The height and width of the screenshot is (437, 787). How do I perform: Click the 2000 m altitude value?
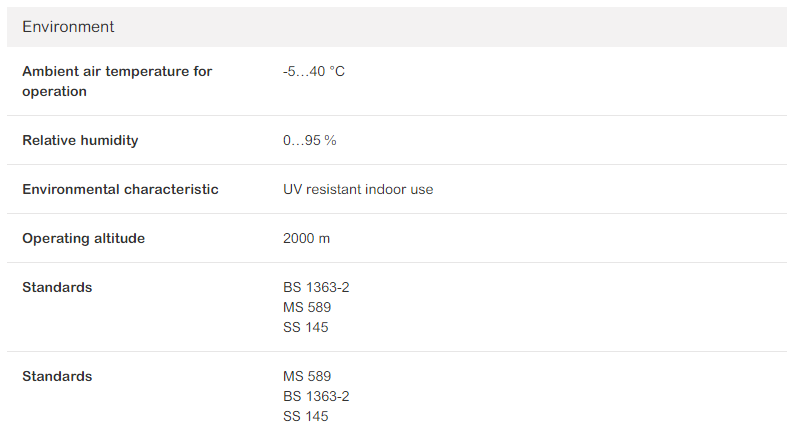(306, 238)
